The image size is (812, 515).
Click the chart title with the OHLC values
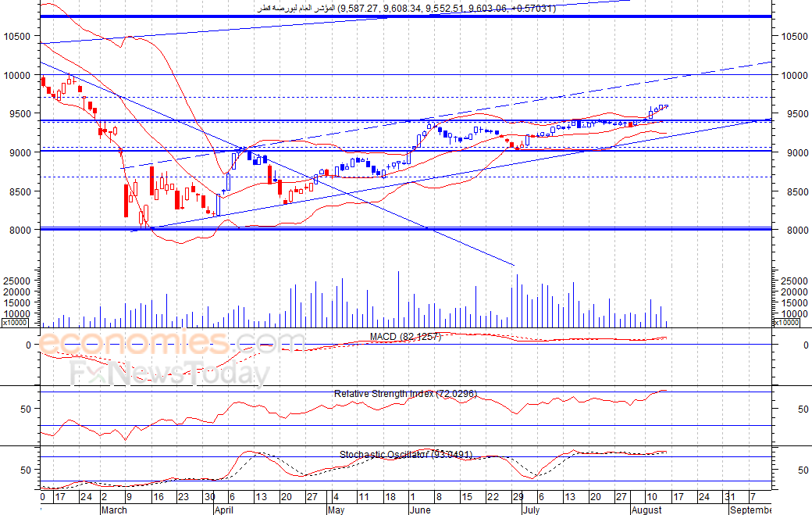(x=407, y=9)
